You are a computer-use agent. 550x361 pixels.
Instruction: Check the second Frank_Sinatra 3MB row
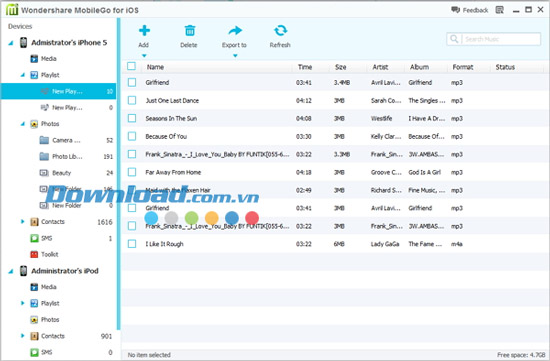click(132, 226)
